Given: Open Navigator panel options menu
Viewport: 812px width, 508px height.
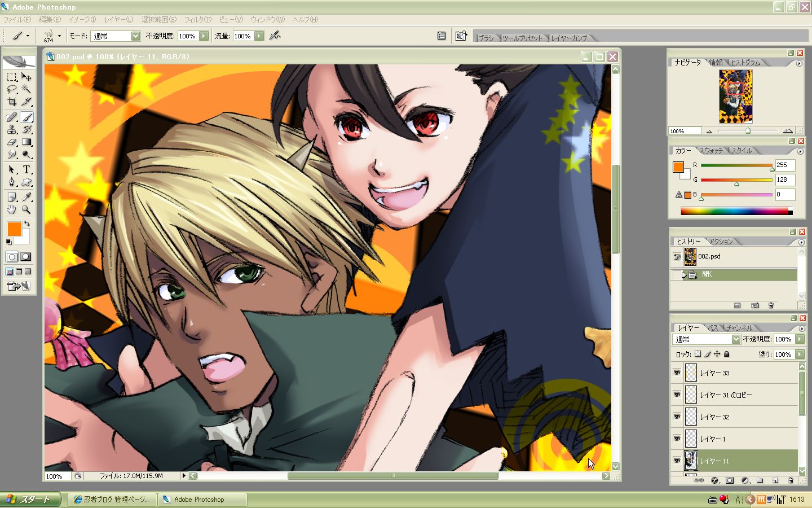Looking at the screenshot, I should pos(799,63).
